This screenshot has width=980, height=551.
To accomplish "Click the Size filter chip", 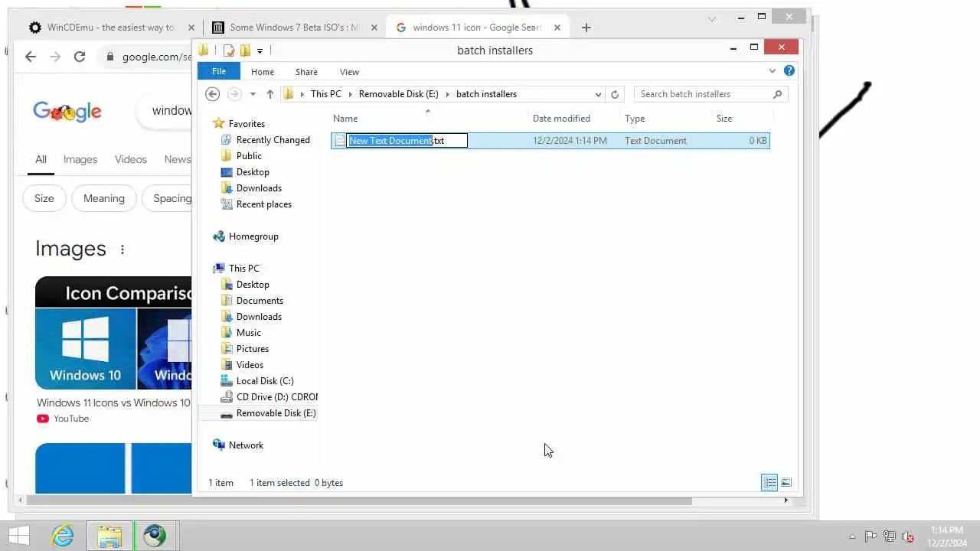I will point(44,198).
